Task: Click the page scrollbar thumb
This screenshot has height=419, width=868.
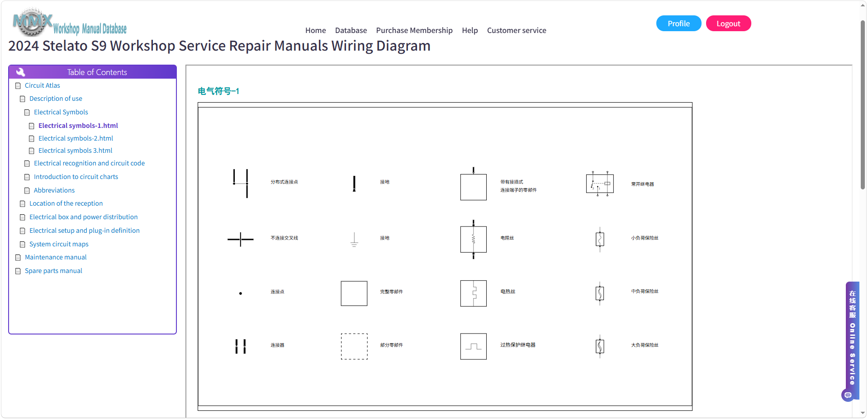Action: click(863, 105)
